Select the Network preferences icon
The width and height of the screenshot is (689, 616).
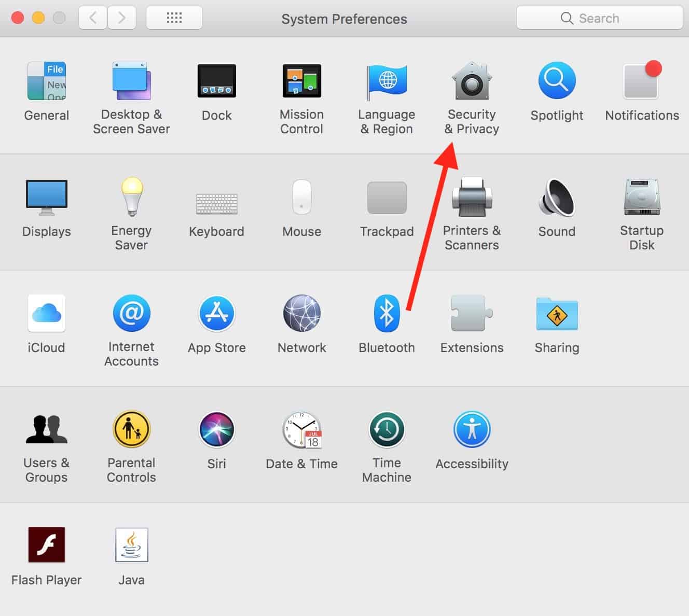click(x=301, y=314)
